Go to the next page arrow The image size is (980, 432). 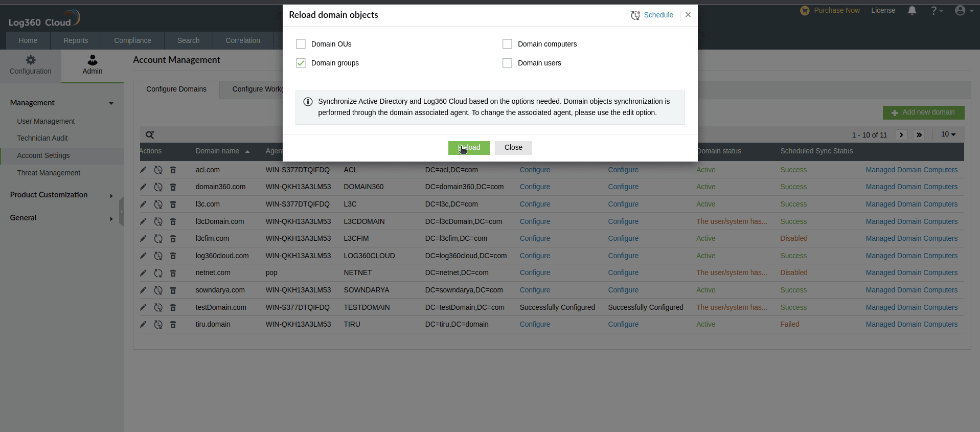901,135
